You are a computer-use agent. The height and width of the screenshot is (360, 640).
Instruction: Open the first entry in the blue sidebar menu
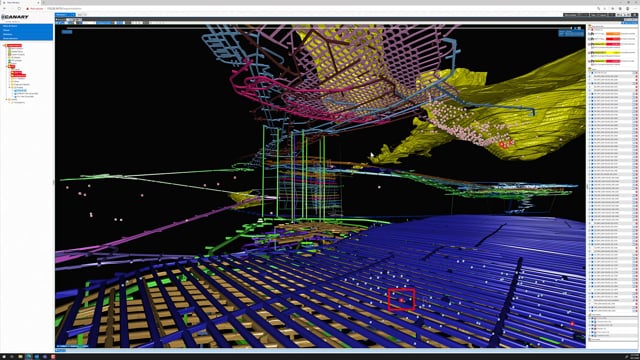(27, 26)
